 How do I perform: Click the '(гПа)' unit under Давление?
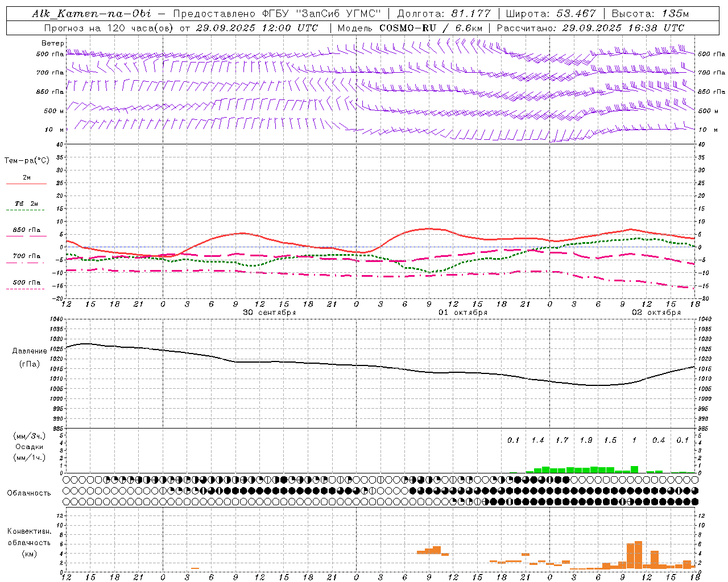(30, 364)
